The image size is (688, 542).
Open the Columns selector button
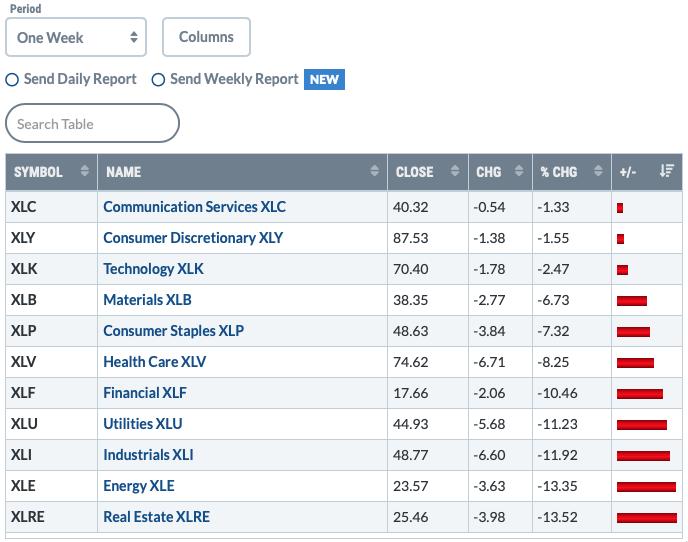click(206, 37)
